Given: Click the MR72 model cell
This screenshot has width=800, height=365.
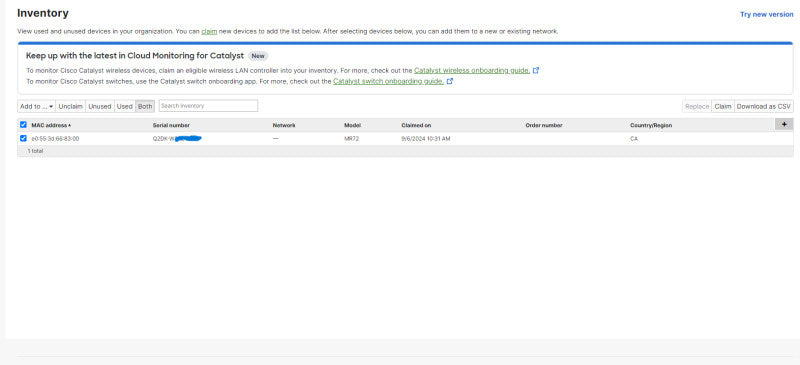Looking at the screenshot, I should pyautogui.click(x=352, y=139).
